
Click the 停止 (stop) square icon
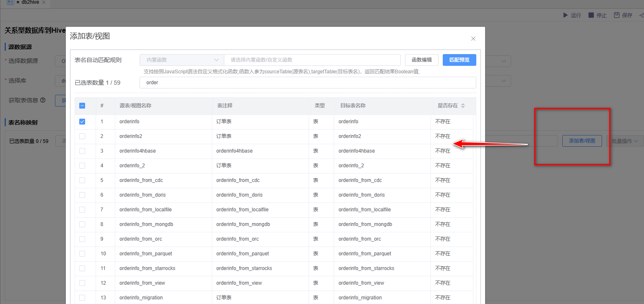tap(591, 15)
